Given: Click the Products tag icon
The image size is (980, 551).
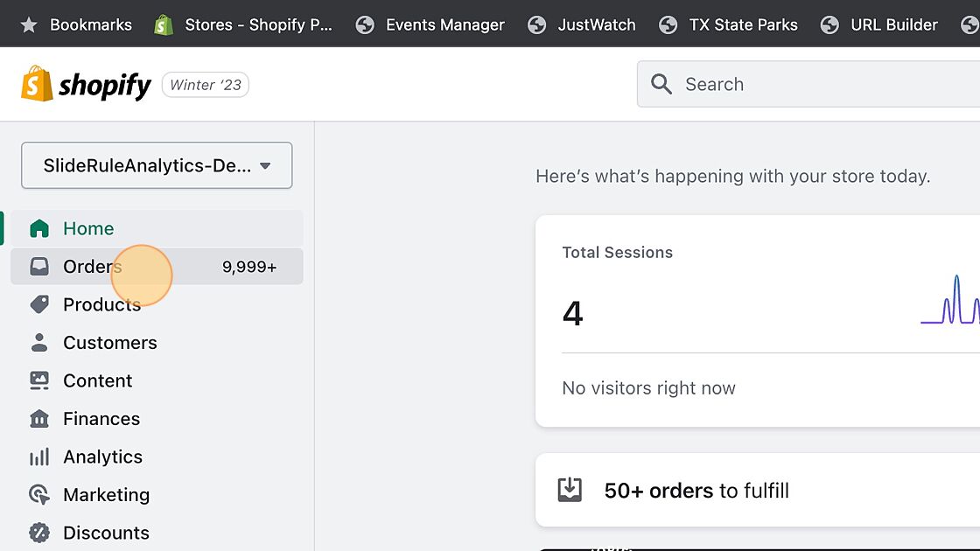Looking at the screenshot, I should click(39, 304).
